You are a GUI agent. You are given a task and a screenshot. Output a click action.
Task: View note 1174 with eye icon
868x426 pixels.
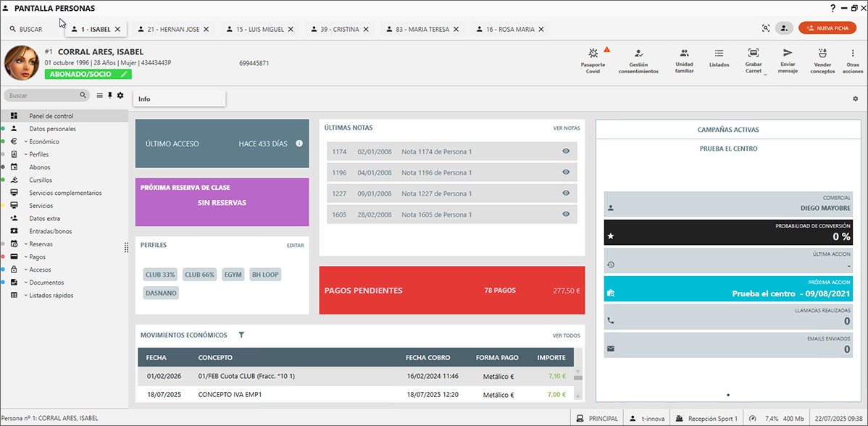(566, 152)
